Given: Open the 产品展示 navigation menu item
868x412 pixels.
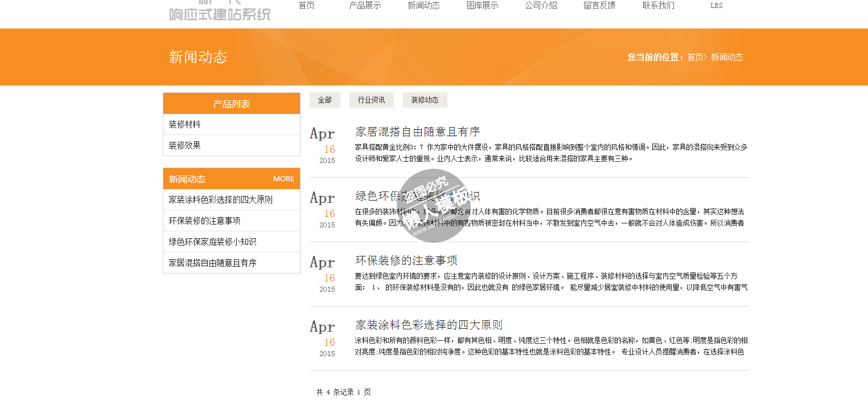Looking at the screenshot, I should click(x=365, y=6).
